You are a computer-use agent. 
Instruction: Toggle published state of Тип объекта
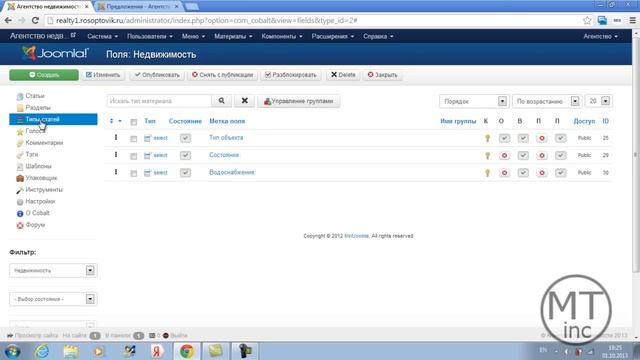[x=185, y=138]
